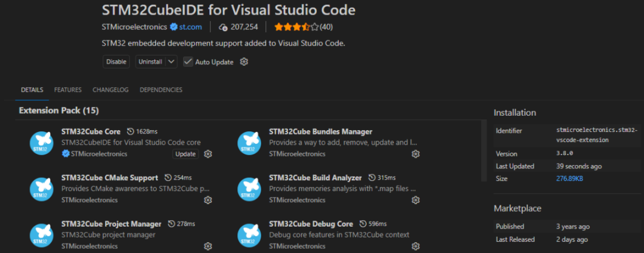Click STM32Cube Bundles Manager logo
The image size is (644, 253).
(249, 143)
